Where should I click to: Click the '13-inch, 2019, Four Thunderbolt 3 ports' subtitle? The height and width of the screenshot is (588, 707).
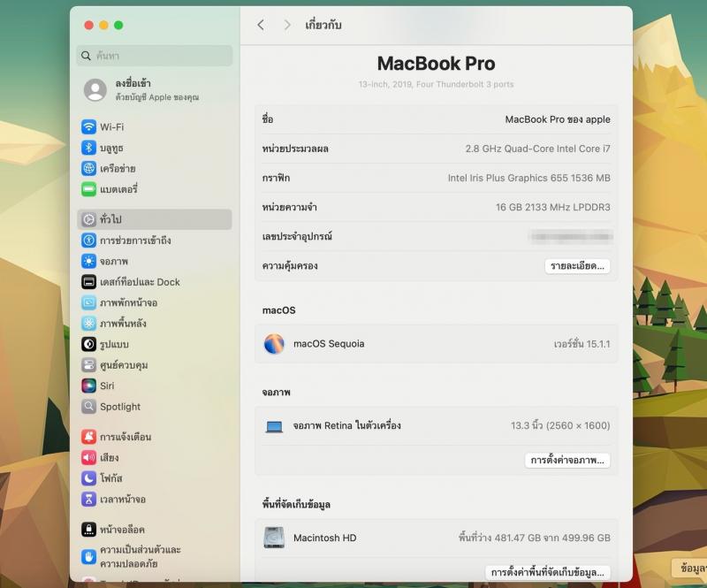coord(436,84)
